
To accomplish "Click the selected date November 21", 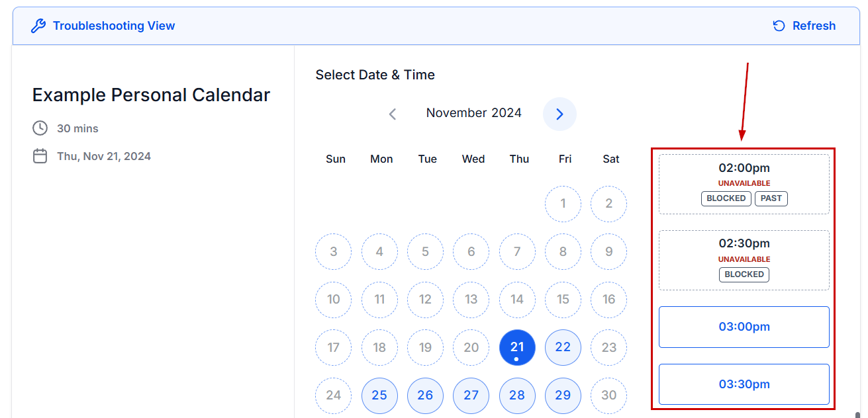I will pos(517,347).
